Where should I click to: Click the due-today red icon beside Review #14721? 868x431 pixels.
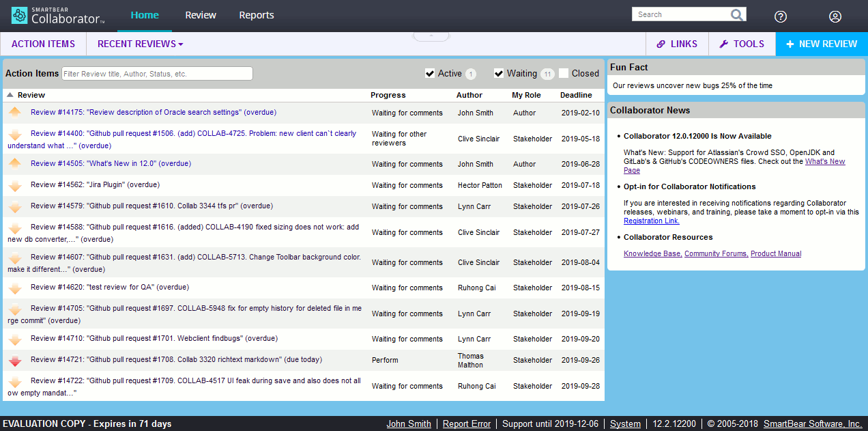(15, 361)
